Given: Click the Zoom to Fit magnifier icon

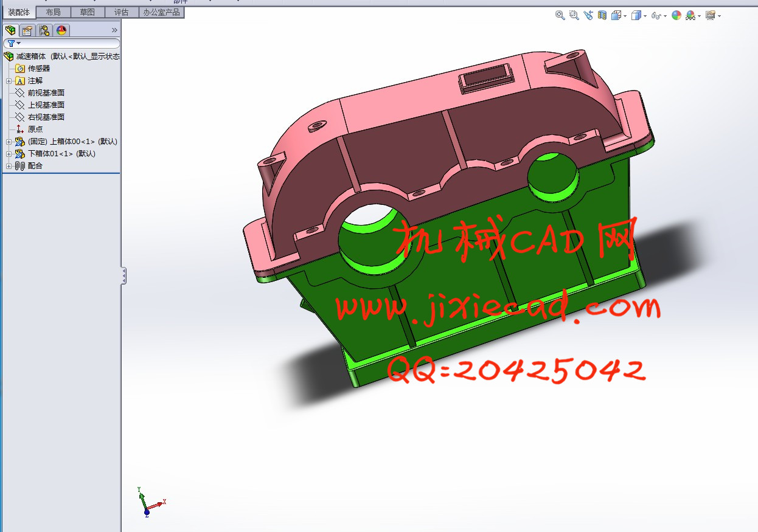Looking at the screenshot, I should pos(560,16).
